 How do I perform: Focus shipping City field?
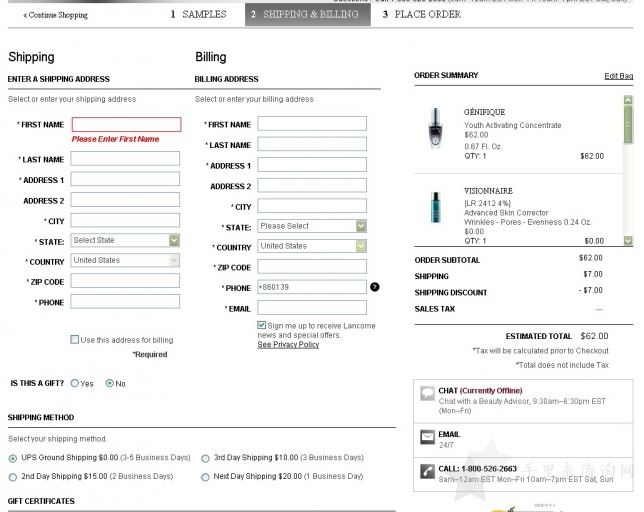(x=125, y=220)
